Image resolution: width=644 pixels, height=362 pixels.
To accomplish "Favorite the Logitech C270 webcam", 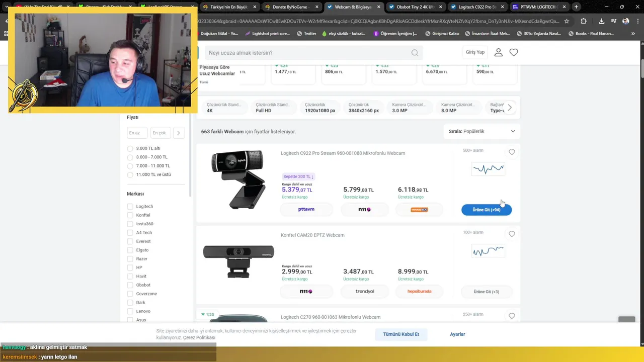I will pyautogui.click(x=512, y=316).
